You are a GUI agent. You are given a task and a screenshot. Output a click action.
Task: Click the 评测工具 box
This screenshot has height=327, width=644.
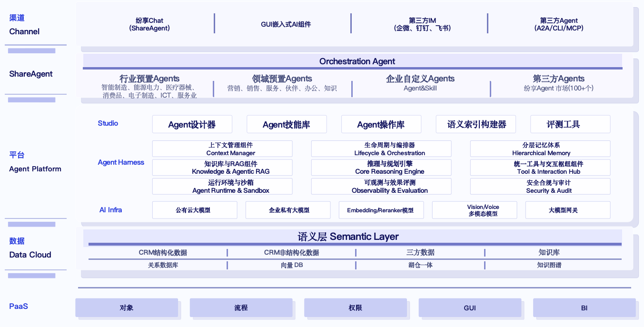click(x=570, y=124)
